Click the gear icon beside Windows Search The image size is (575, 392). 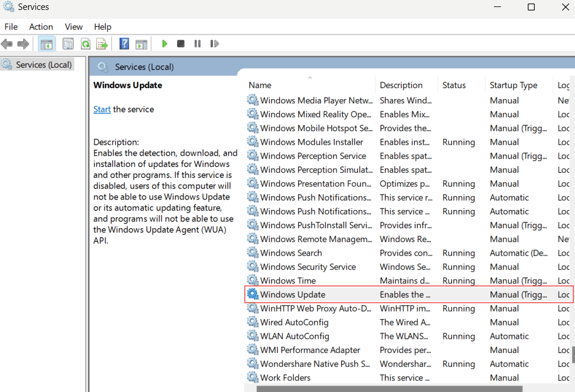pos(253,252)
